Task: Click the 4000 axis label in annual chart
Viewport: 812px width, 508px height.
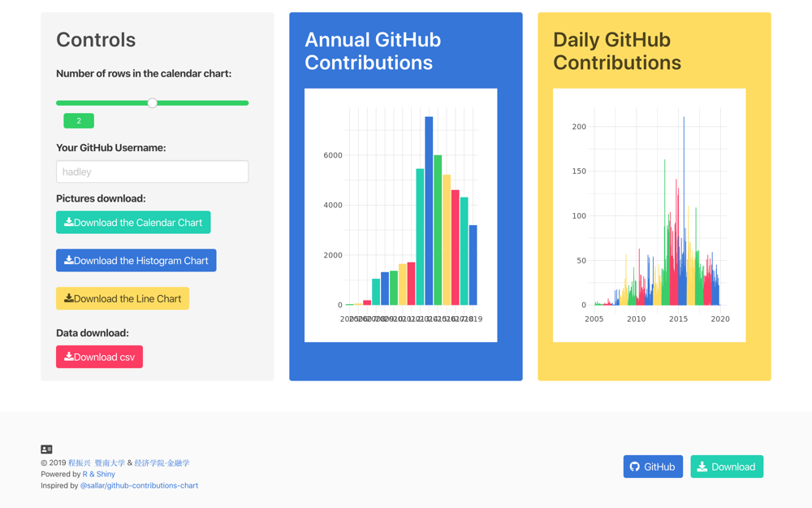Action: 333,206
